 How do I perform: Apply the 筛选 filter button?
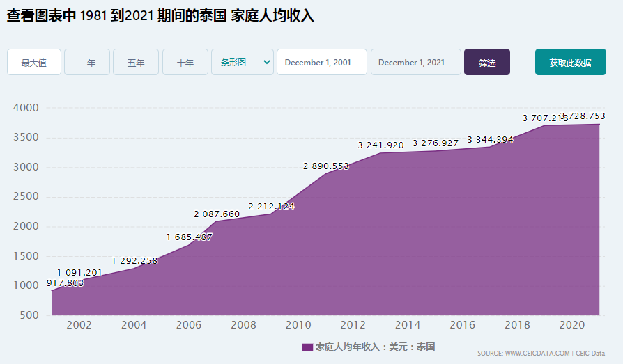tap(486, 63)
